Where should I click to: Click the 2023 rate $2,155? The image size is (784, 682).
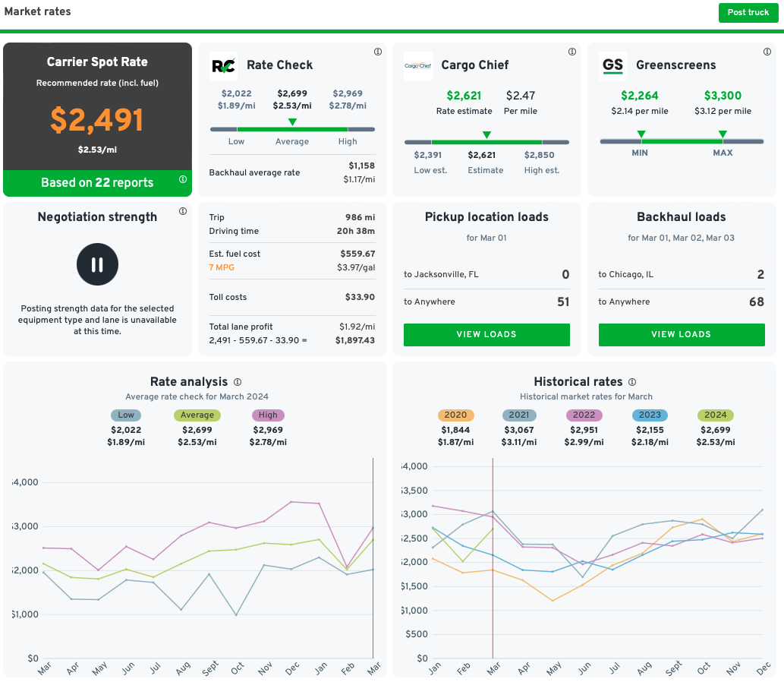650,430
